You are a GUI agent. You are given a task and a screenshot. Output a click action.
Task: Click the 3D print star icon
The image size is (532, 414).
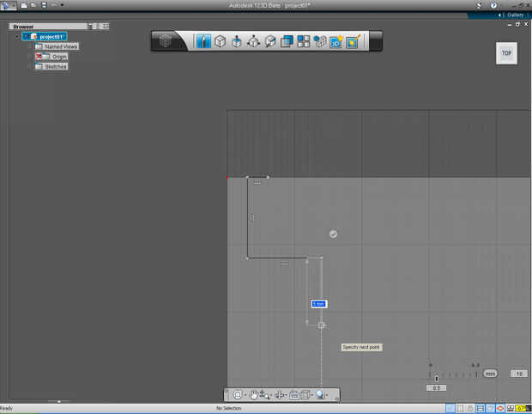pyautogui.click(x=336, y=41)
